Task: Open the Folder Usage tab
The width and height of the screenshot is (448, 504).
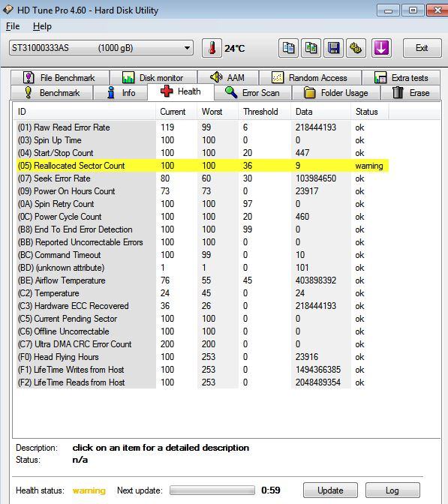Action: pos(336,92)
